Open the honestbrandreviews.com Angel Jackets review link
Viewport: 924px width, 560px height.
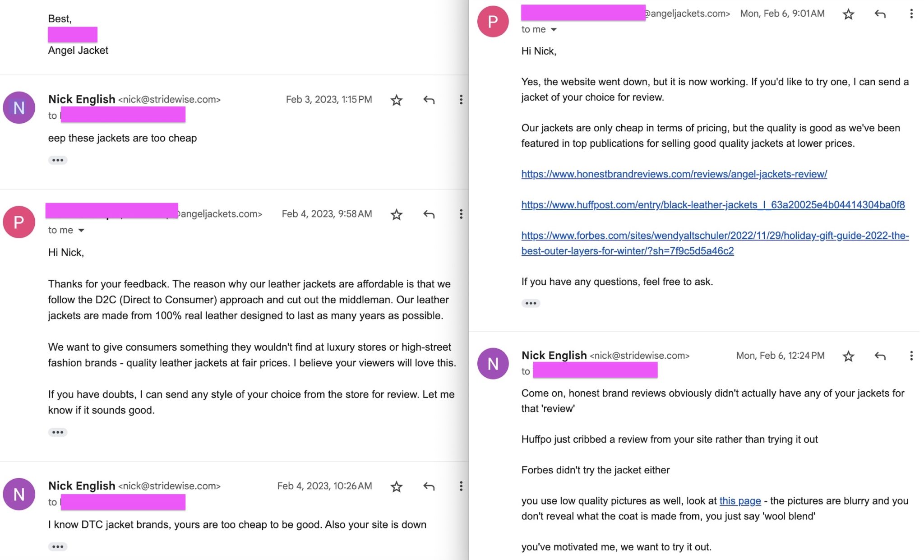click(x=674, y=174)
